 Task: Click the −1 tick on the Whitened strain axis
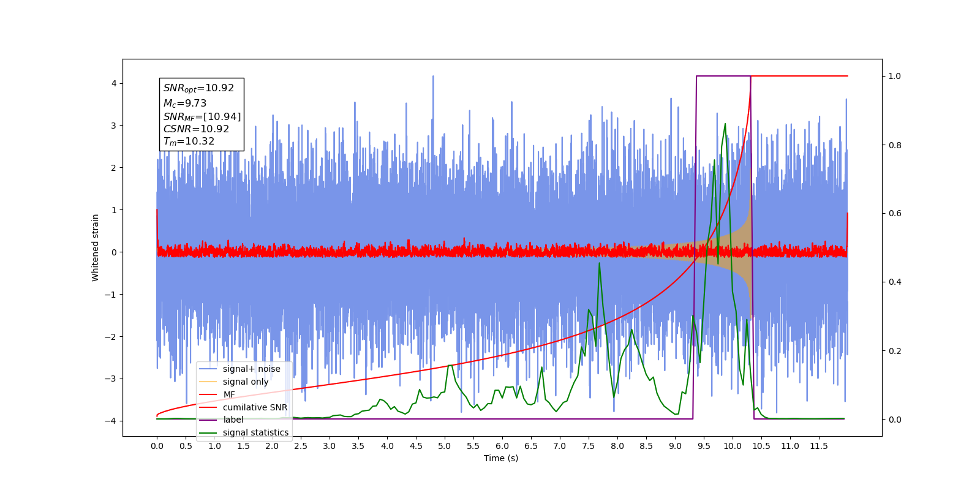[111, 295]
